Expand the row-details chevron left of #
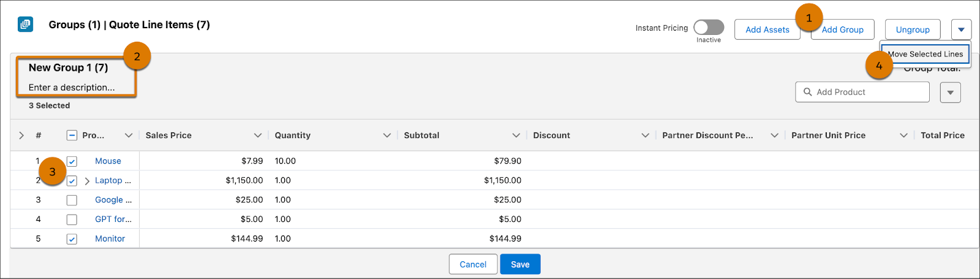980x279 pixels. click(21, 136)
